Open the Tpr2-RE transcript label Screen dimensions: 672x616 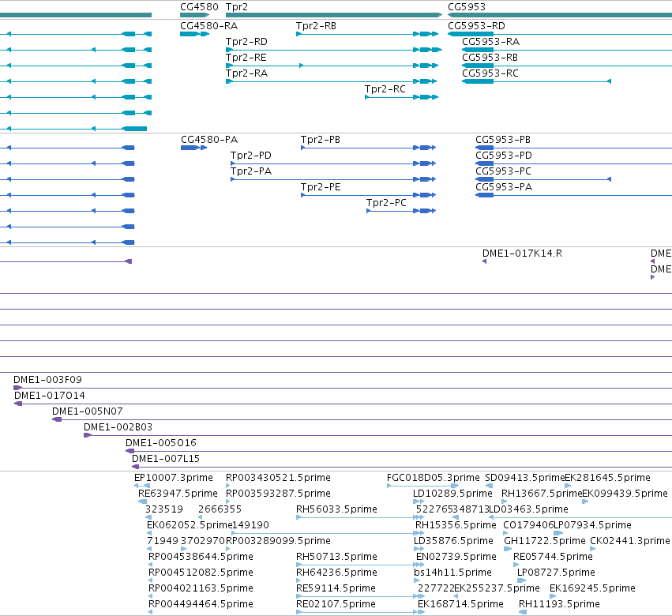click(x=246, y=58)
